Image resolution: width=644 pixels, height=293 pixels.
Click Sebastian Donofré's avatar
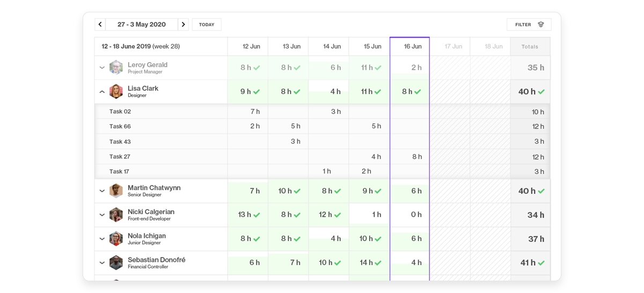point(116,262)
